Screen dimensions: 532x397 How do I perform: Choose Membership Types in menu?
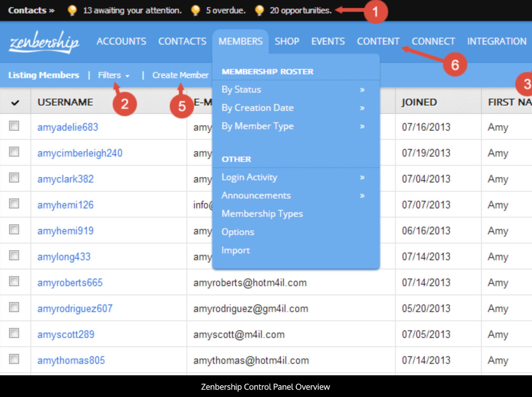click(262, 214)
